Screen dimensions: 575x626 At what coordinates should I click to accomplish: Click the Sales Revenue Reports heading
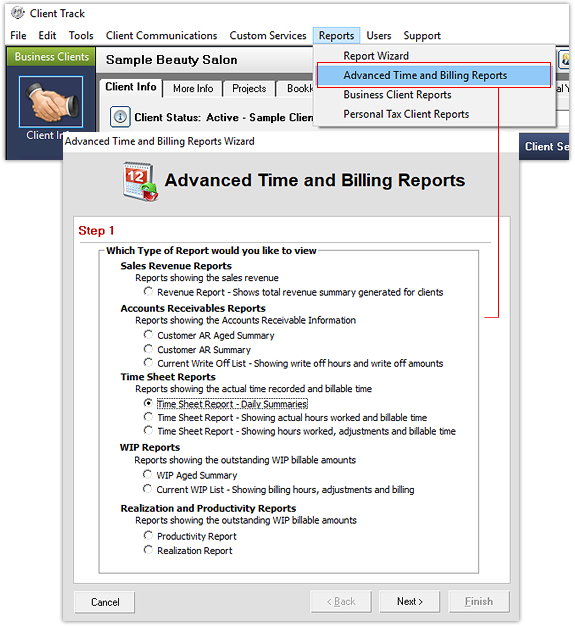coord(176,266)
